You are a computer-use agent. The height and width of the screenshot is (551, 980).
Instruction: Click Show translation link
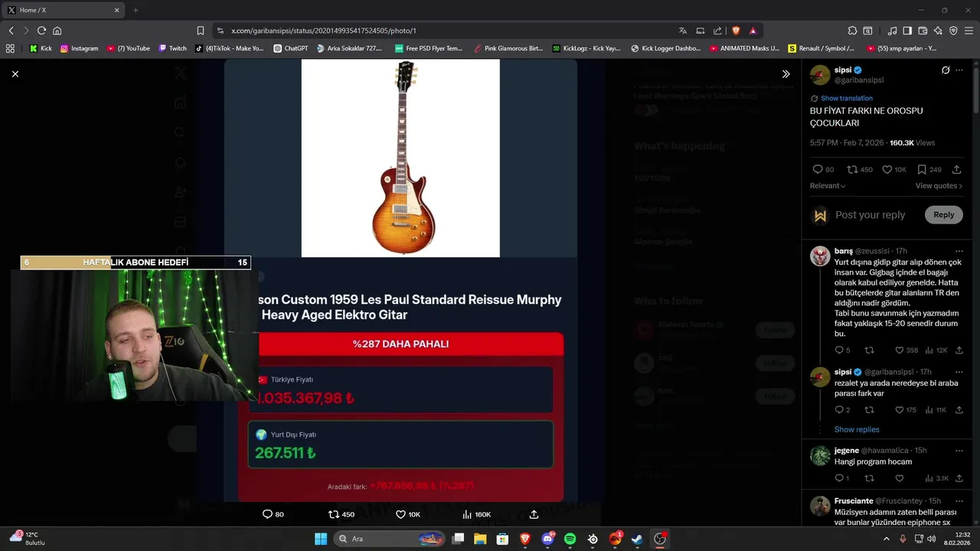(x=846, y=98)
